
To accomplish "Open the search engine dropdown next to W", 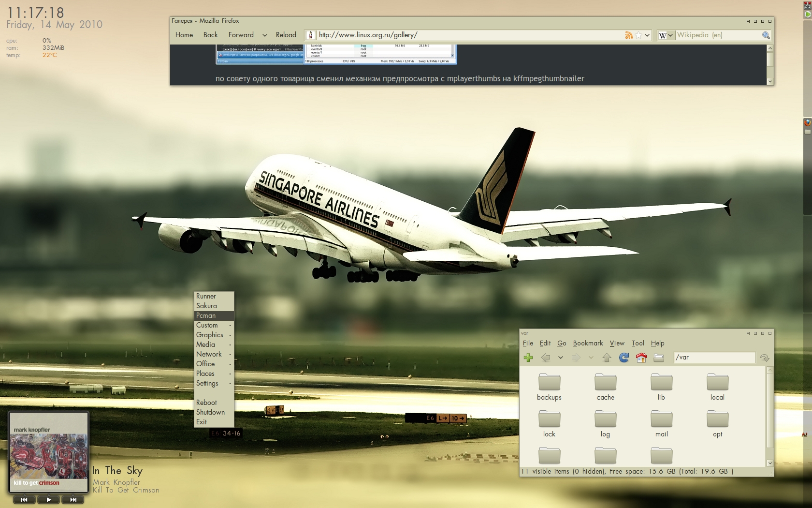I will click(x=670, y=35).
